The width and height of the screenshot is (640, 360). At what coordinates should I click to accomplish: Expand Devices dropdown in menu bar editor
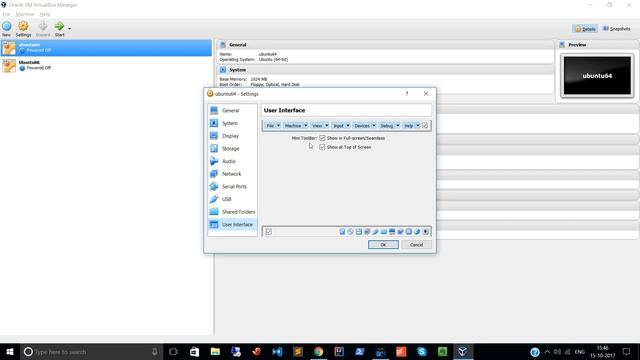(x=374, y=126)
